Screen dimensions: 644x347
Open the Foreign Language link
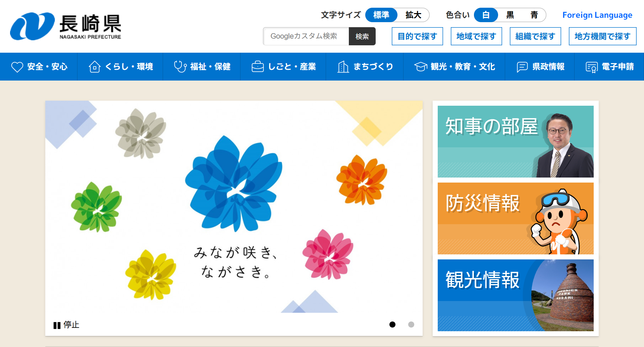597,15
